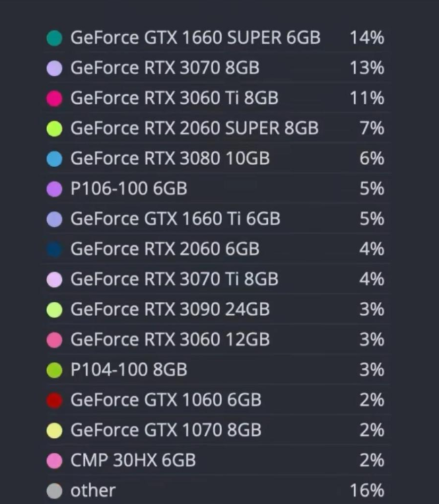The height and width of the screenshot is (504, 439).
Task: Click the 13% share of RTX 3070
Action: (x=367, y=68)
